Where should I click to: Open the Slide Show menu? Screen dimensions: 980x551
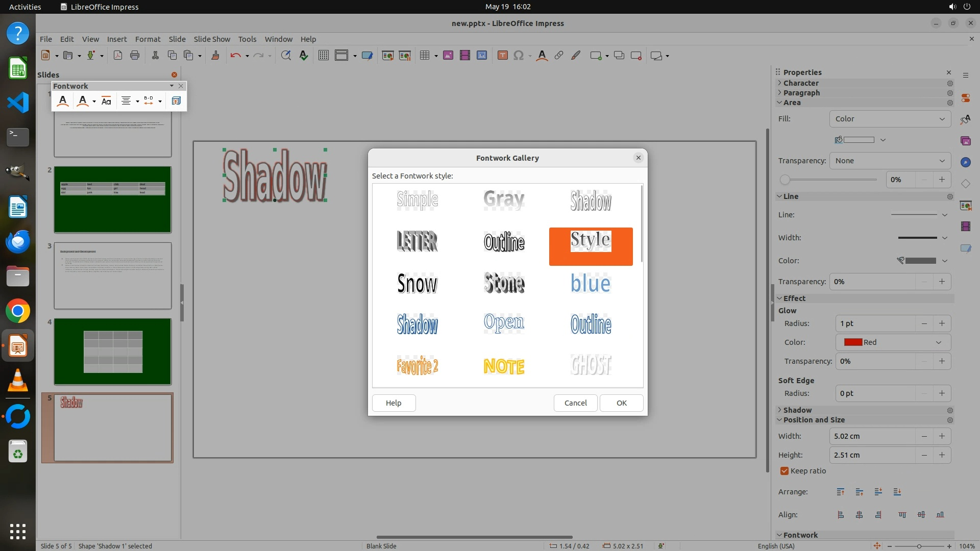tap(211, 39)
